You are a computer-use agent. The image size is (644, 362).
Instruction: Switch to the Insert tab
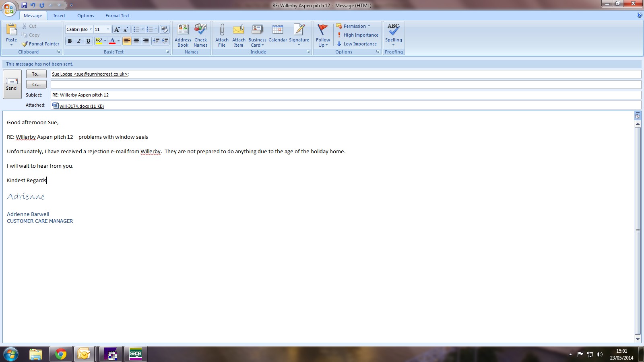pos(59,16)
